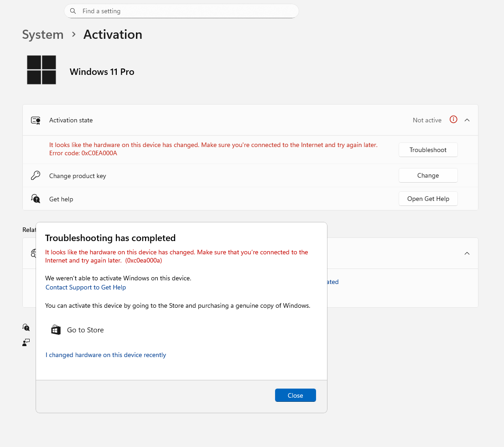Collapse the Activation state section

coord(467,120)
